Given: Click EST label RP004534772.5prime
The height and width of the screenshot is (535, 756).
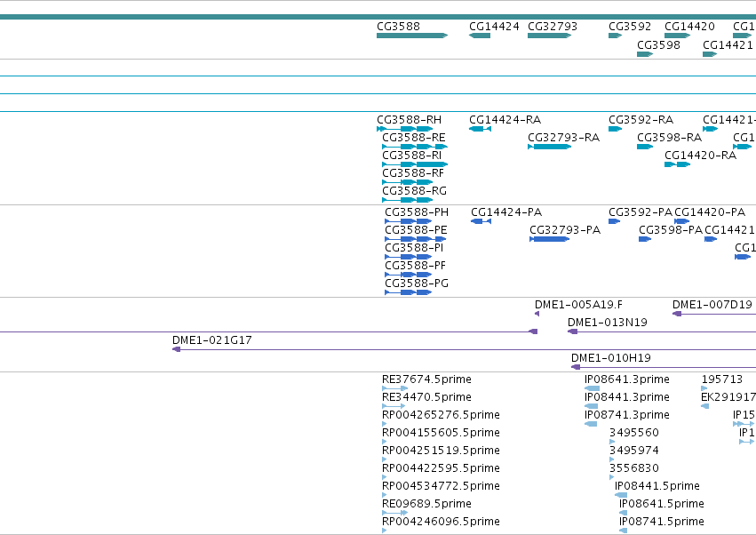Looking at the screenshot, I should click(441, 487).
